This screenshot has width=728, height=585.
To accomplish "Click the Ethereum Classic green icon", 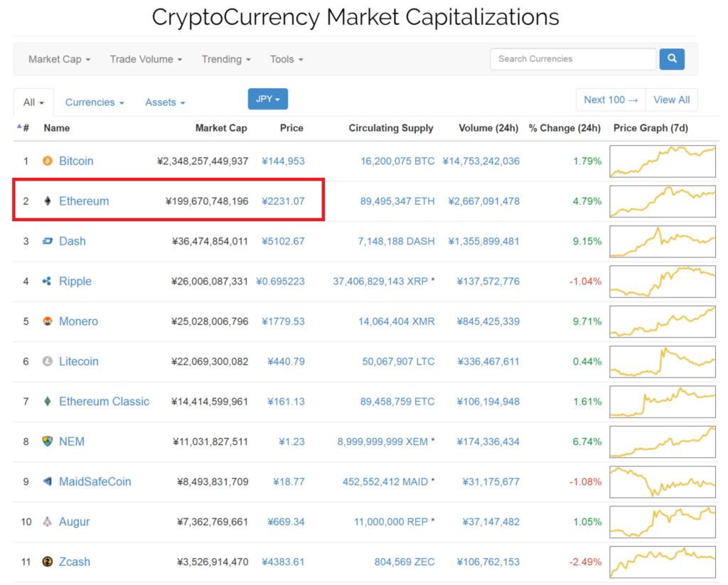I will 48,401.
